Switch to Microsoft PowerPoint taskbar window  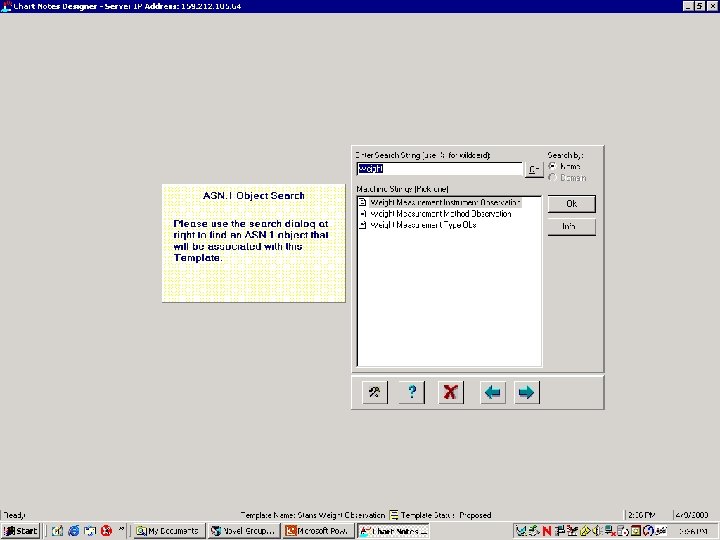click(x=318, y=531)
